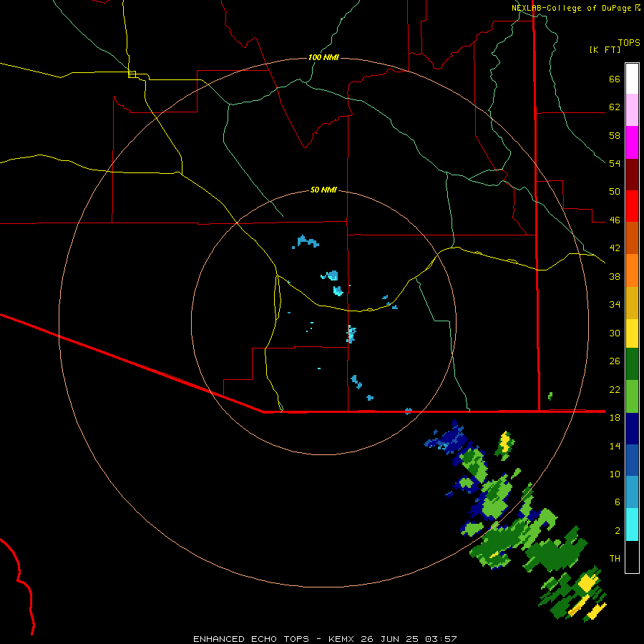Click the dark green swatch near 26
644x644 pixels.
tap(632, 364)
